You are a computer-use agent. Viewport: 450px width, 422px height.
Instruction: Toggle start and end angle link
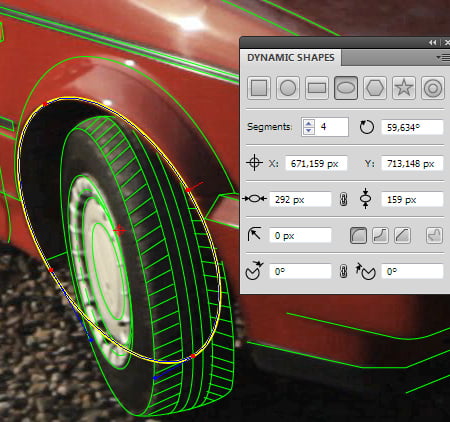343,271
